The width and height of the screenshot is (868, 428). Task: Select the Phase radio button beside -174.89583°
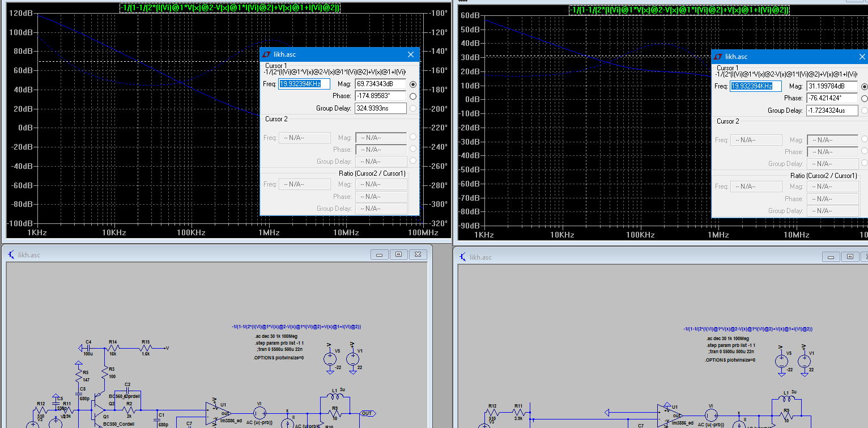412,96
